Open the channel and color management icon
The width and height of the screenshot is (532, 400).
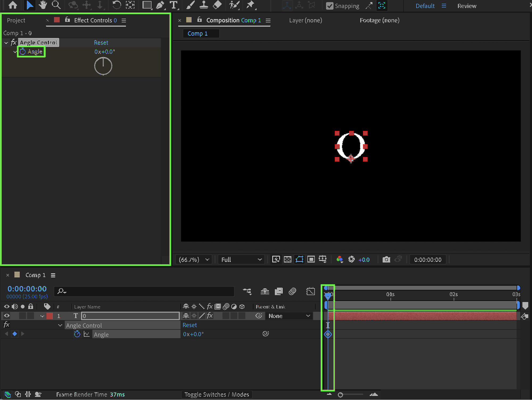(340, 259)
